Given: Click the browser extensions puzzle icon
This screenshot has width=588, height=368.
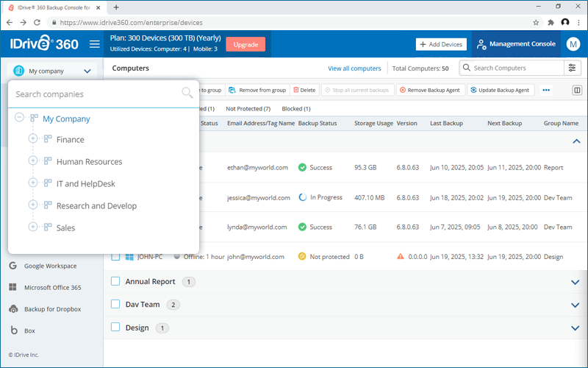Looking at the screenshot, I should [x=551, y=23].
